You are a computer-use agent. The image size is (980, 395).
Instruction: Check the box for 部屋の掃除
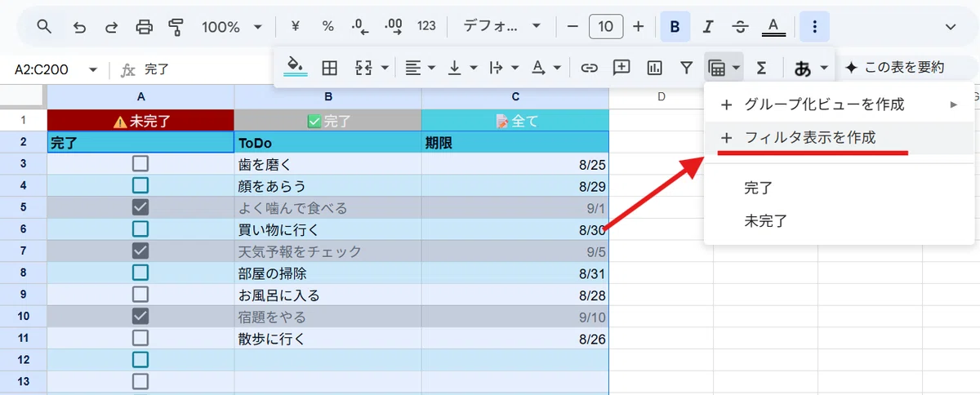point(140,273)
